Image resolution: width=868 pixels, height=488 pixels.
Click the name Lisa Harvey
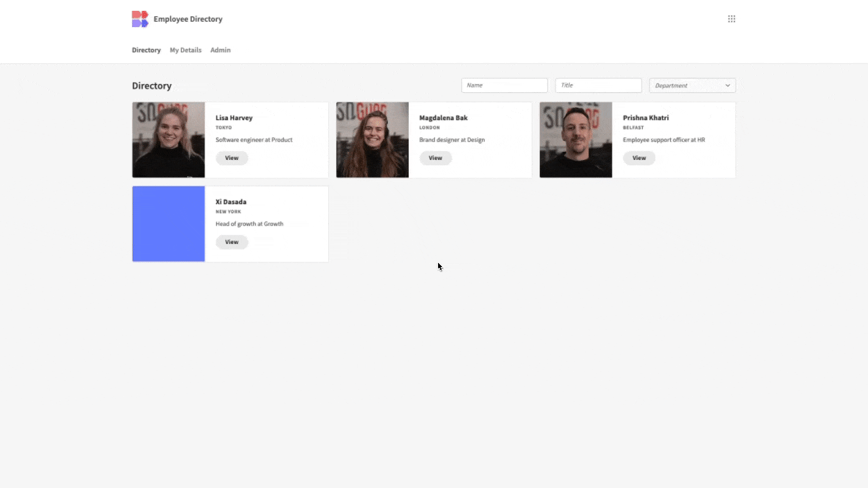coord(234,117)
